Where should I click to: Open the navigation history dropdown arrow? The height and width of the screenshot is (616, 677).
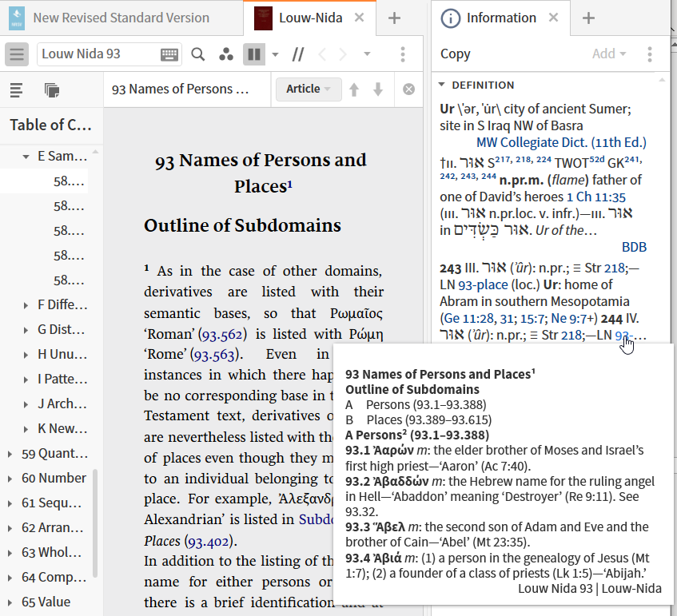pos(367,54)
